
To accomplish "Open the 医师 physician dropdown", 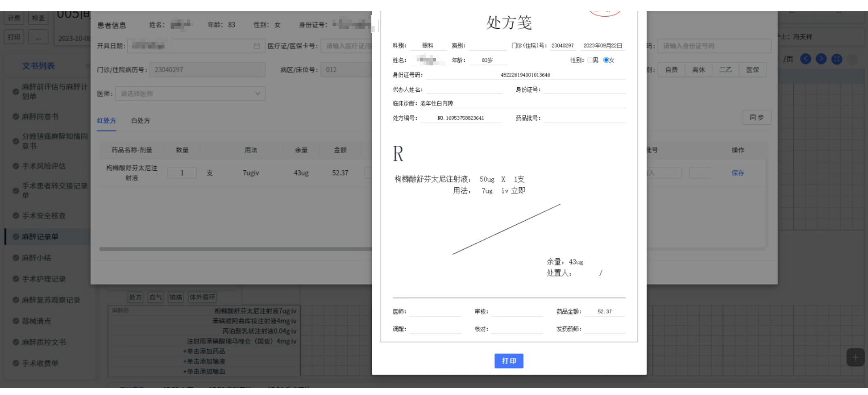I will point(190,93).
